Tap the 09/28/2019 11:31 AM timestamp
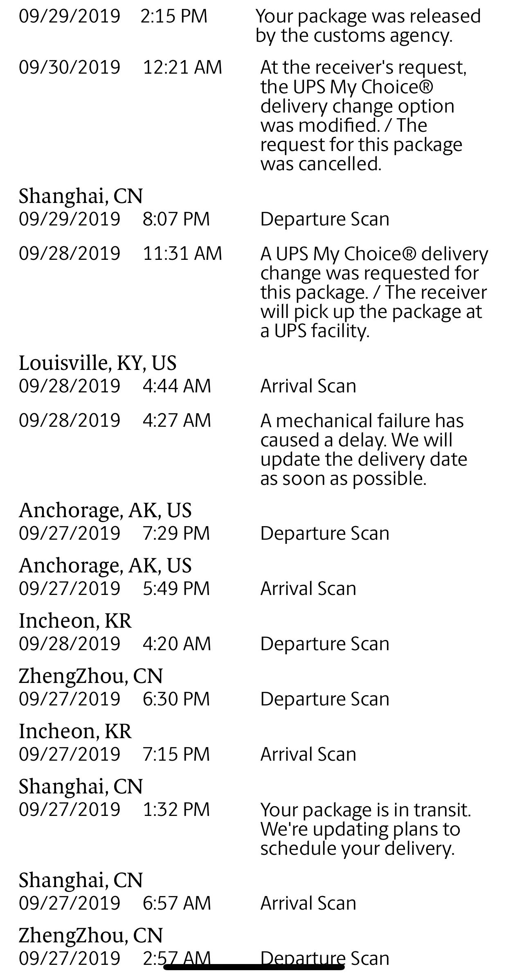508x980 pixels. click(120, 253)
